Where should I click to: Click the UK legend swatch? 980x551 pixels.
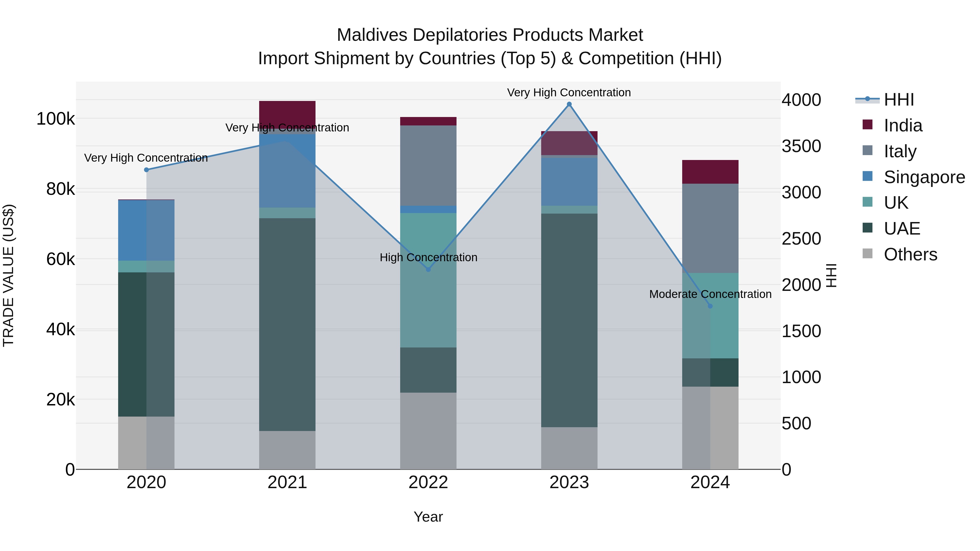point(867,202)
